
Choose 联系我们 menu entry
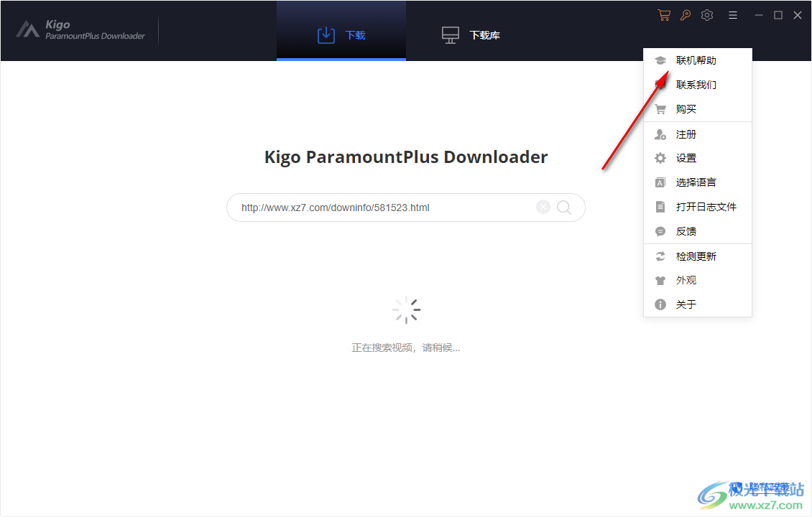698,85
